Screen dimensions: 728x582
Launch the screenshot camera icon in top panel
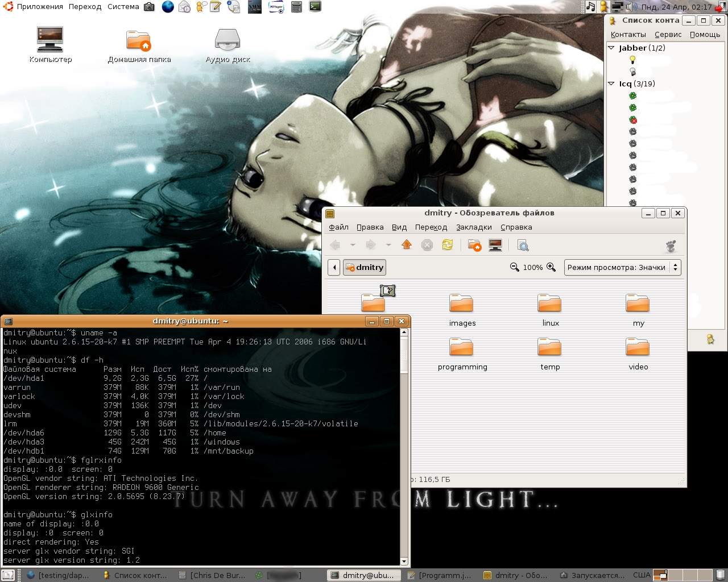click(149, 7)
